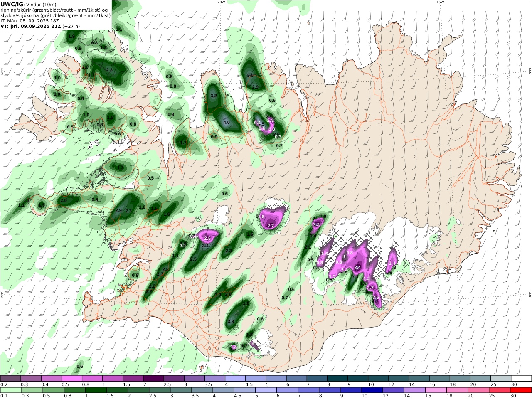Click the '15W' longitude label
The width and height of the screenshot is (532, 399).
click(440, 2)
